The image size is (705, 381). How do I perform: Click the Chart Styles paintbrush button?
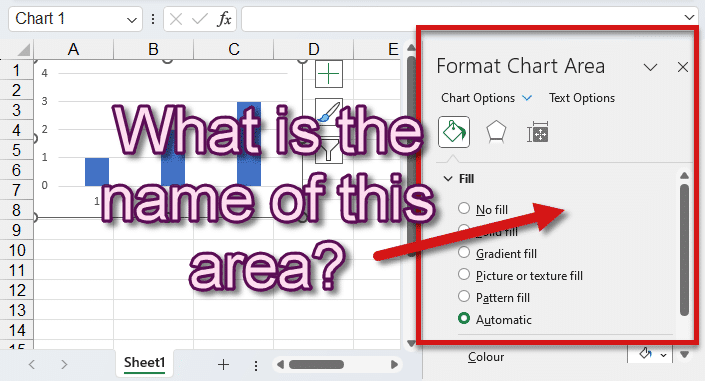pos(329,112)
